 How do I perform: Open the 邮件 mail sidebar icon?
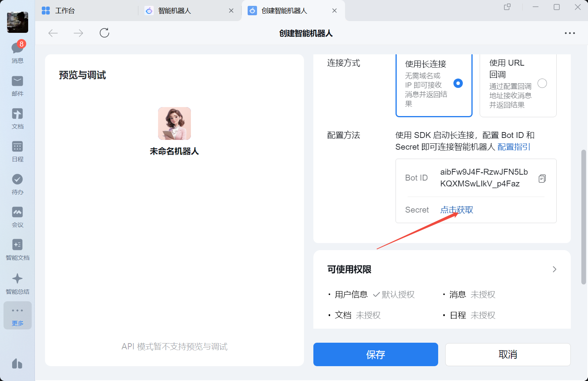[x=18, y=86]
